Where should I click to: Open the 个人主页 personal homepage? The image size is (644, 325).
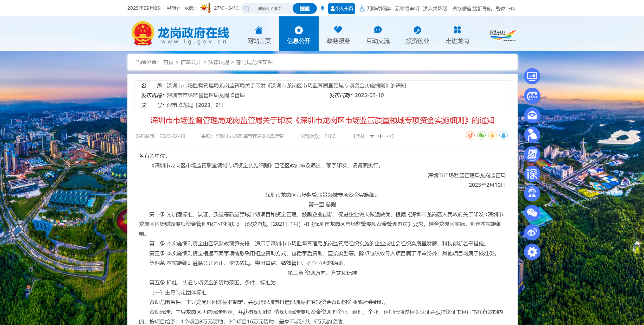(x=342, y=8)
